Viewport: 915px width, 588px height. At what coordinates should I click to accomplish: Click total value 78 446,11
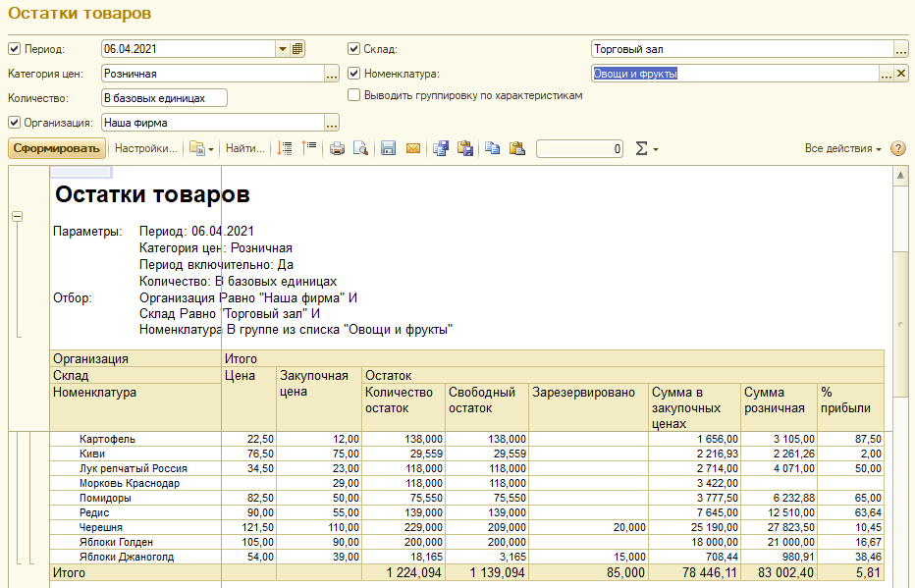point(710,573)
